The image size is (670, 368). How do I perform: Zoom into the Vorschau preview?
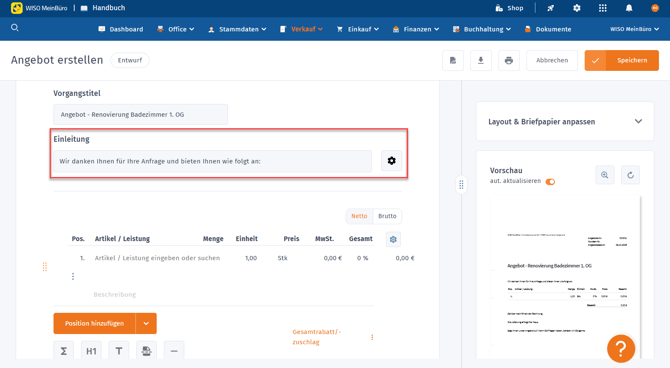[x=605, y=175]
